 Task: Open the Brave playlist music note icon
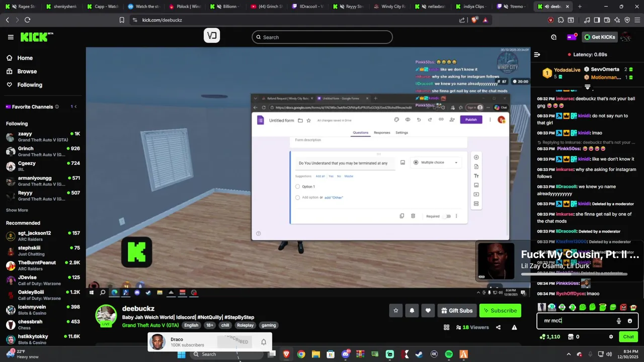pos(587,20)
